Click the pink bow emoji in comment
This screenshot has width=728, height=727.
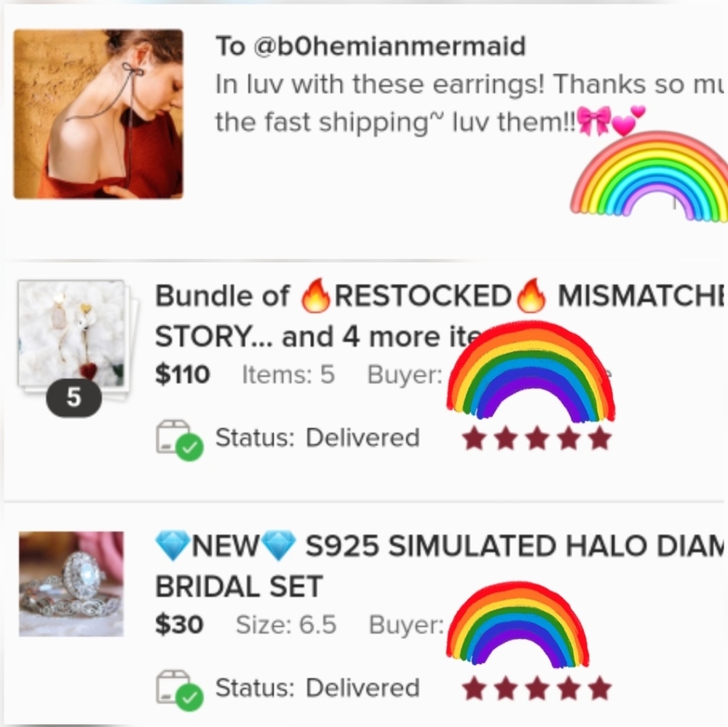coord(594,122)
